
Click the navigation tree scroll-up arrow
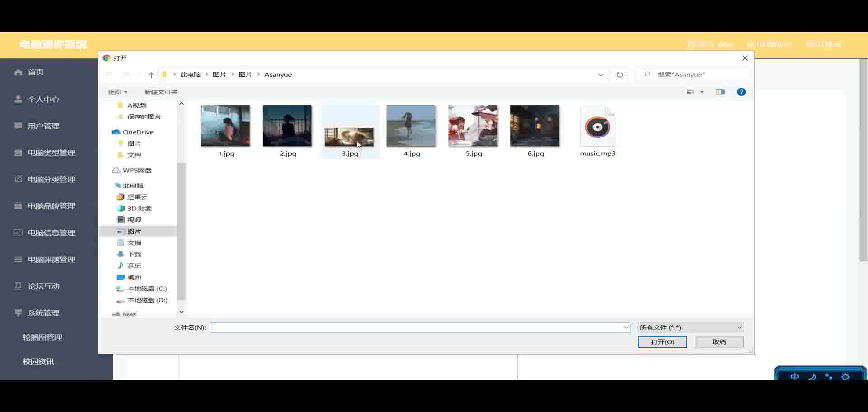[181, 104]
